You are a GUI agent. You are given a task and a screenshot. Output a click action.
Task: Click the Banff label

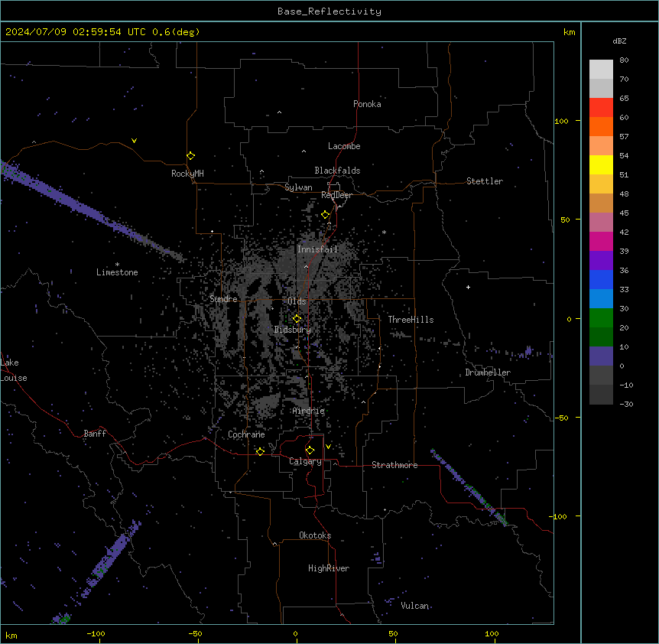click(x=95, y=434)
